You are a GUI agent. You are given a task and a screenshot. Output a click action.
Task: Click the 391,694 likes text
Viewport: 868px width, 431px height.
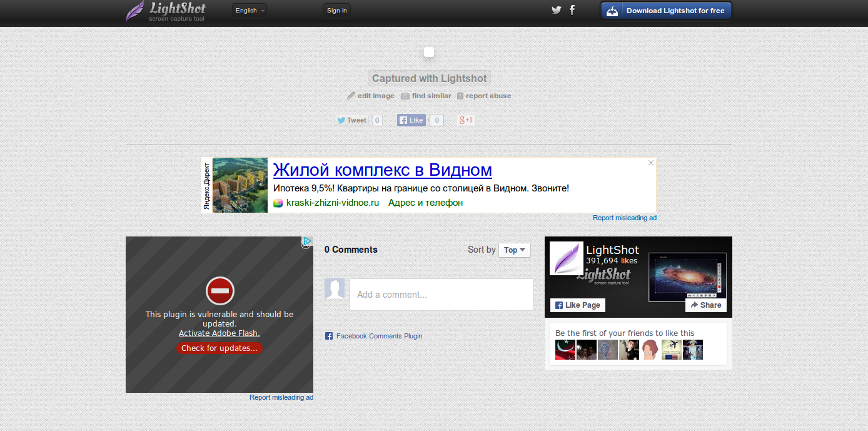pyautogui.click(x=612, y=261)
